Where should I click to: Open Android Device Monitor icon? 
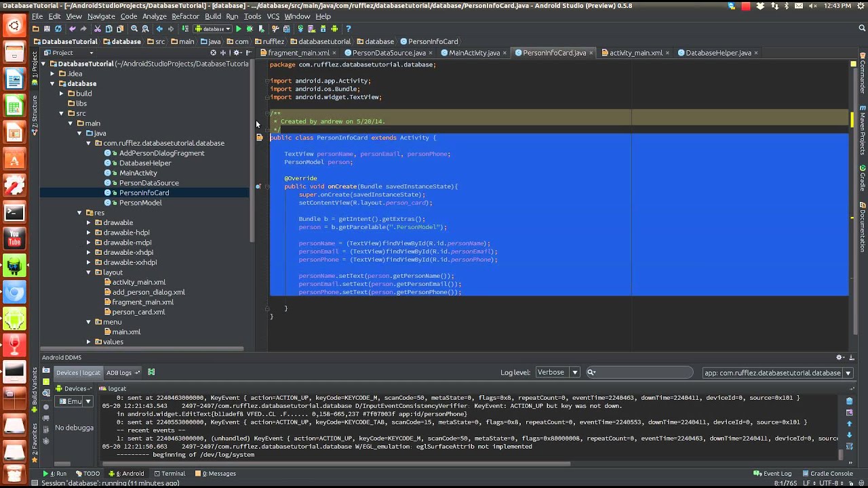tap(334, 28)
